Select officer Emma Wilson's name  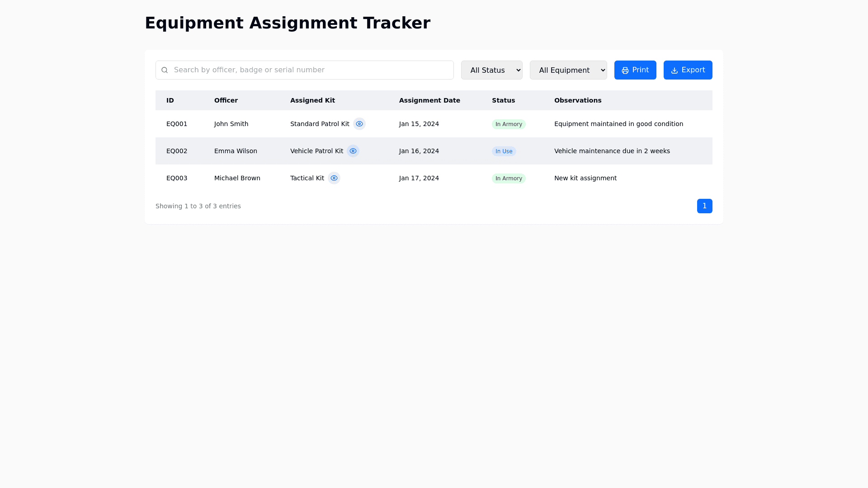coord(235,151)
